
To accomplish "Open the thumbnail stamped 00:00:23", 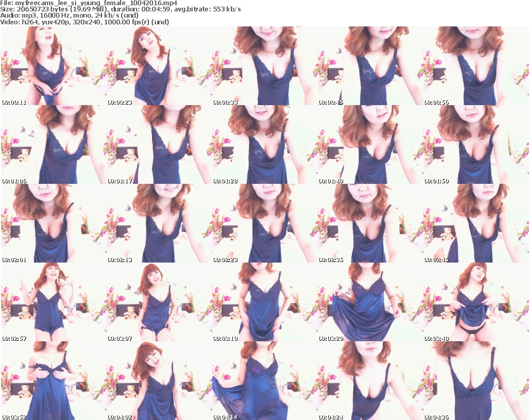I will click(x=159, y=66).
